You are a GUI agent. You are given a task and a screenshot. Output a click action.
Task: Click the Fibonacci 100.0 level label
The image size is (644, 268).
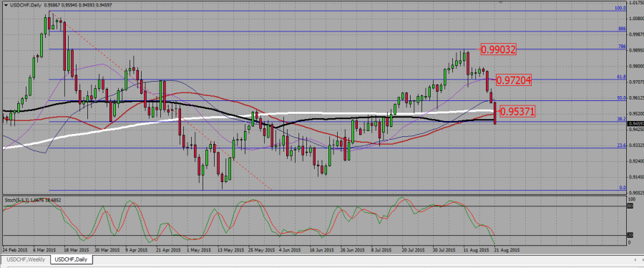click(620, 8)
